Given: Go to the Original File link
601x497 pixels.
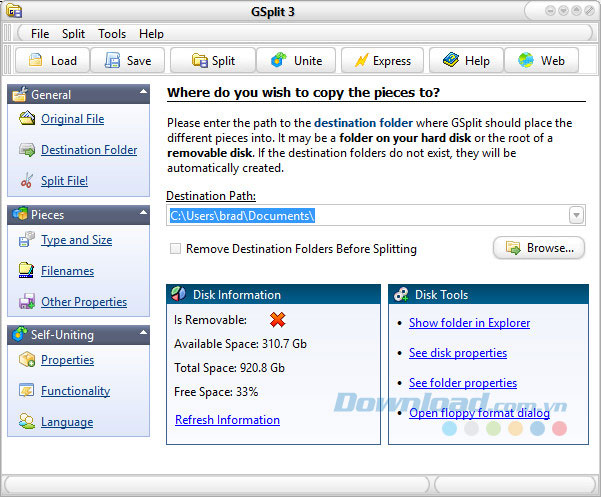Looking at the screenshot, I should [73, 119].
